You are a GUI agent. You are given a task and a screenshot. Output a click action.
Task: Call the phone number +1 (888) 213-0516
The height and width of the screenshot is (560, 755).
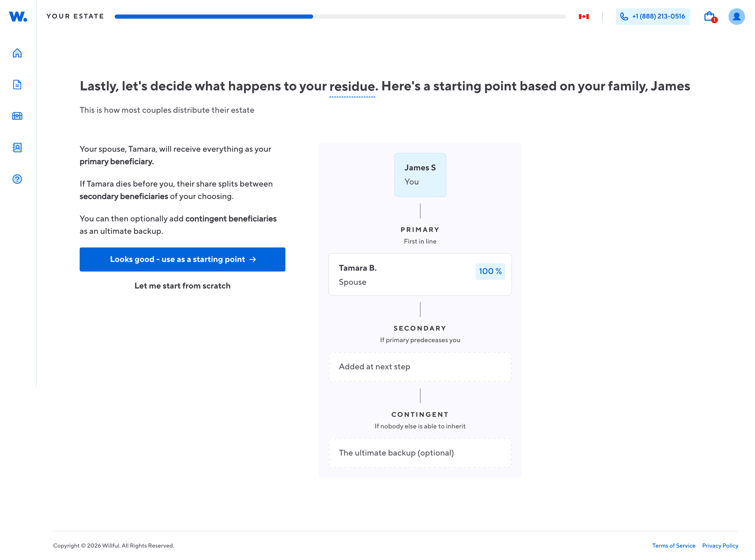point(653,17)
